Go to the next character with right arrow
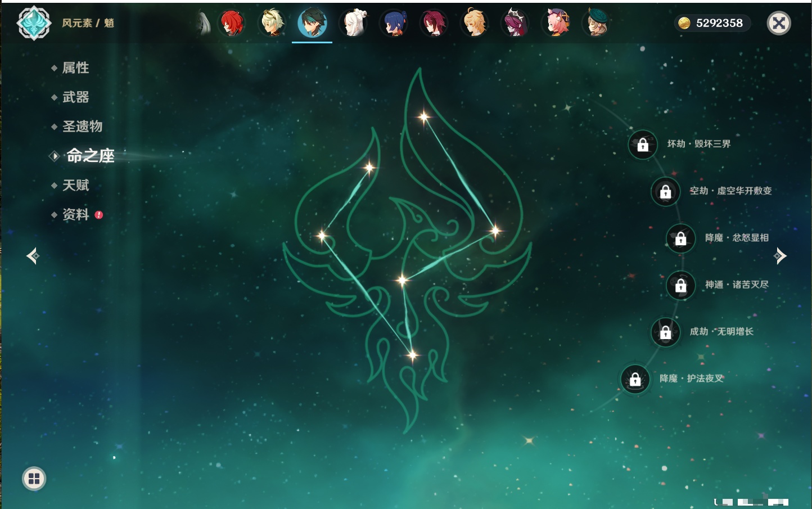This screenshot has height=509, width=812. pos(780,256)
